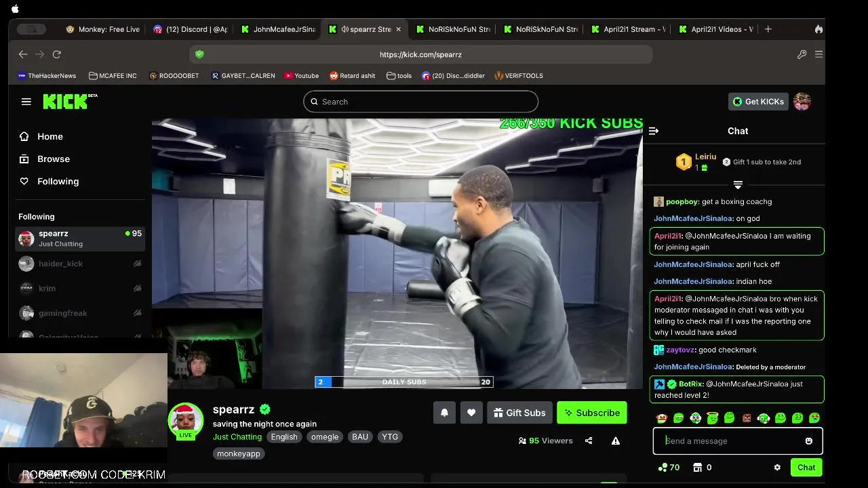Switch to Monkey: Free Live tab
This screenshot has height=488, width=868.
[103, 29]
